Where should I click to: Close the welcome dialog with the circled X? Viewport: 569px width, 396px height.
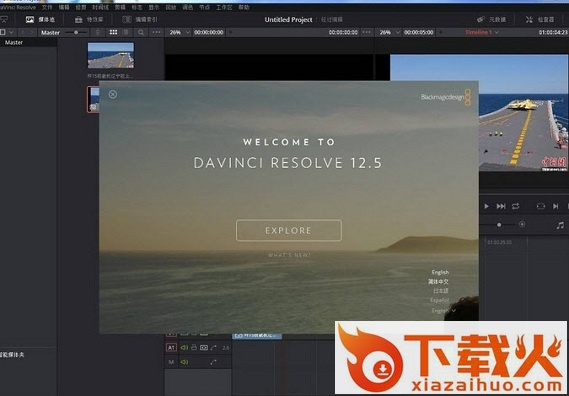click(113, 94)
